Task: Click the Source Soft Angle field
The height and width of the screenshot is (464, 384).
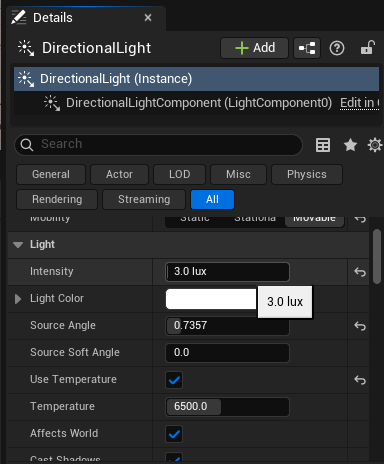Action: coord(227,353)
